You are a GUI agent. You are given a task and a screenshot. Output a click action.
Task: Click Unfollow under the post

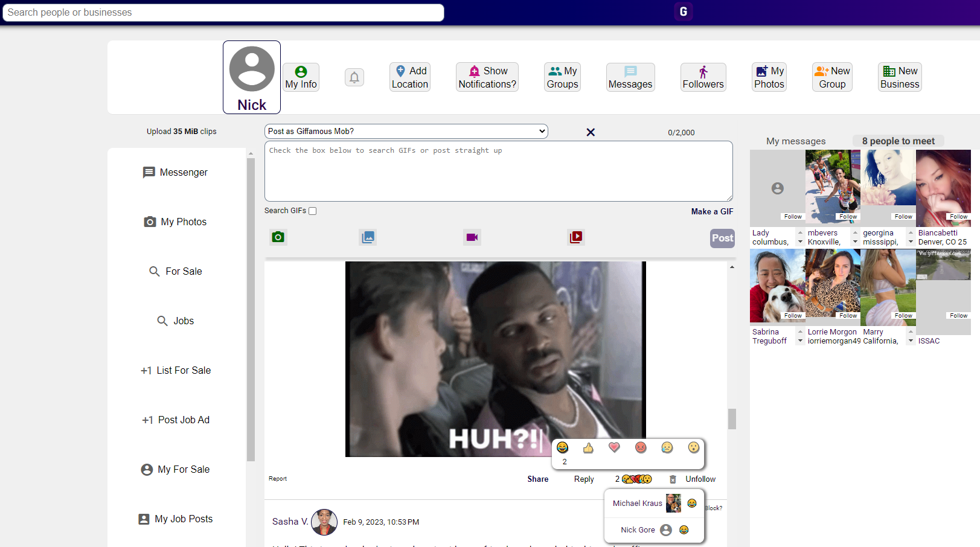(700, 479)
